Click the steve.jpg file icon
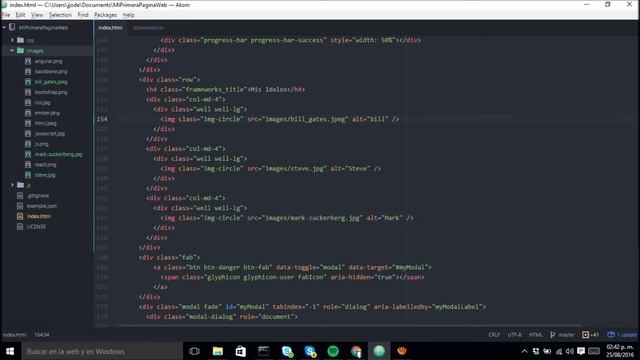Image resolution: width=640 pixels, height=360 pixels. (28, 175)
